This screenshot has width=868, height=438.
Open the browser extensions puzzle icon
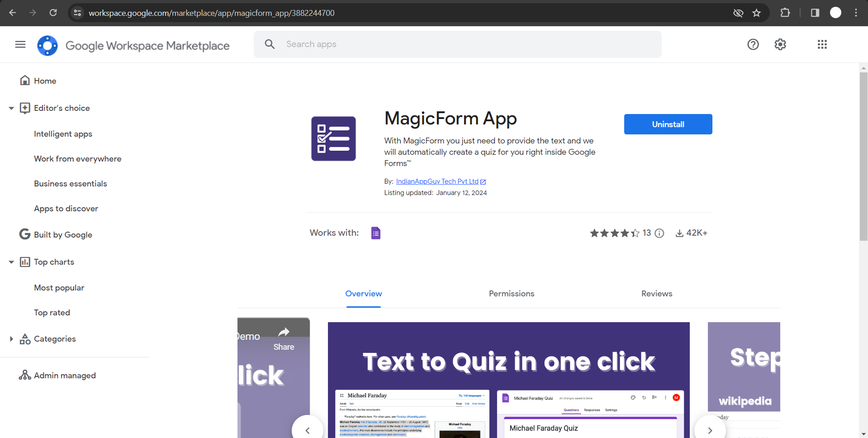[x=785, y=13]
